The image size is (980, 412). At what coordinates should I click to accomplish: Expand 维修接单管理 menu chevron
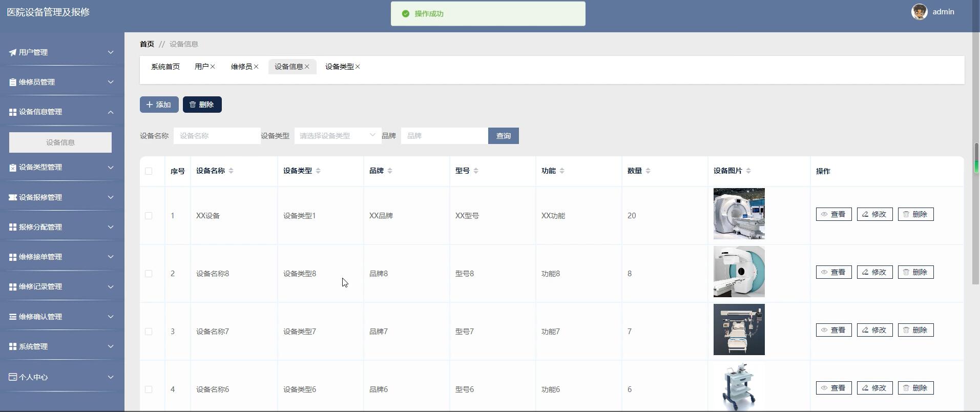coord(111,257)
